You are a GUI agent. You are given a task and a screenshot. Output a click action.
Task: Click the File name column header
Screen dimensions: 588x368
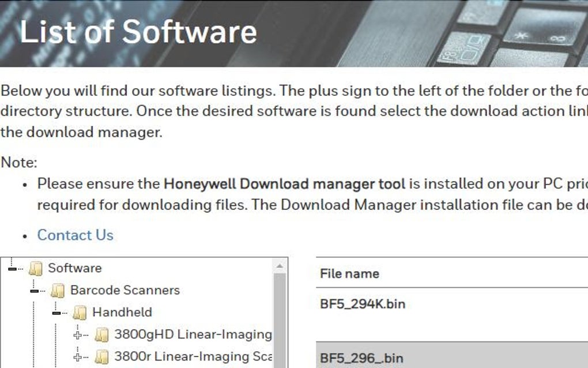(x=348, y=273)
